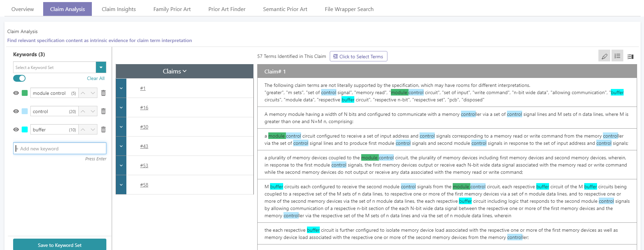The width and height of the screenshot is (644, 250).
Task: Expand claim #16 row chevron
Action: coord(121,108)
